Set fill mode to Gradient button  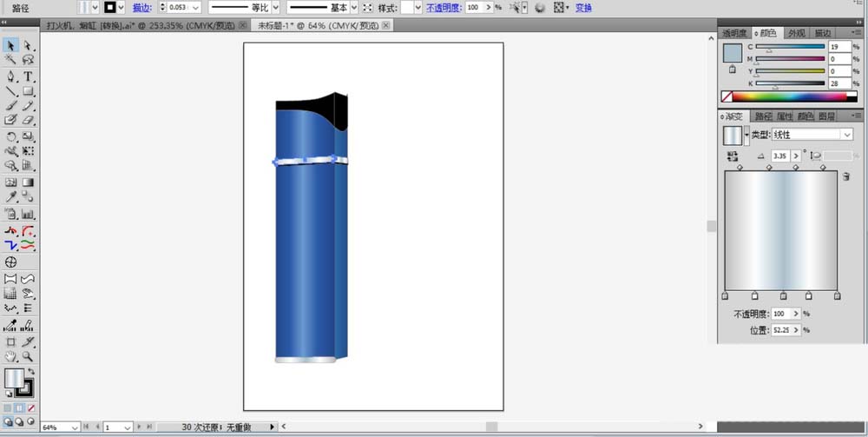click(x=19, y=407)
